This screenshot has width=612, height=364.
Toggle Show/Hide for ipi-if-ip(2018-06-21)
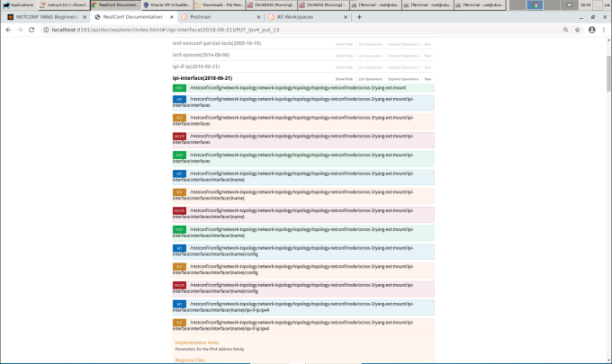(x=344, y=67)
